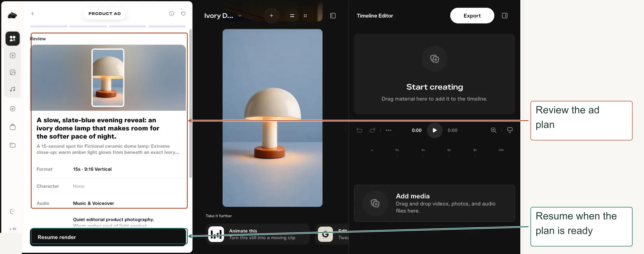644x254 pixels.
Task: Zoom in on the timeline
Action: 494,130
